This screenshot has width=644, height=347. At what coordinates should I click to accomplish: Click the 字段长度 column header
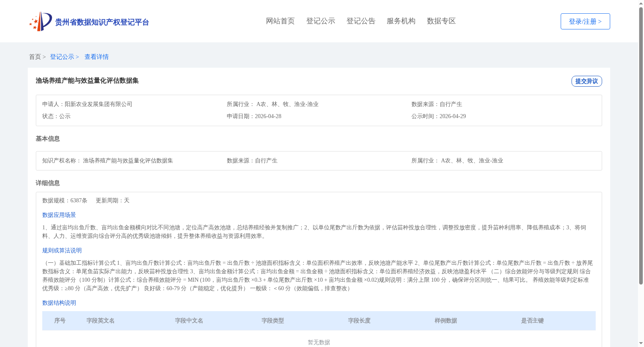click(x=359, y=320)
